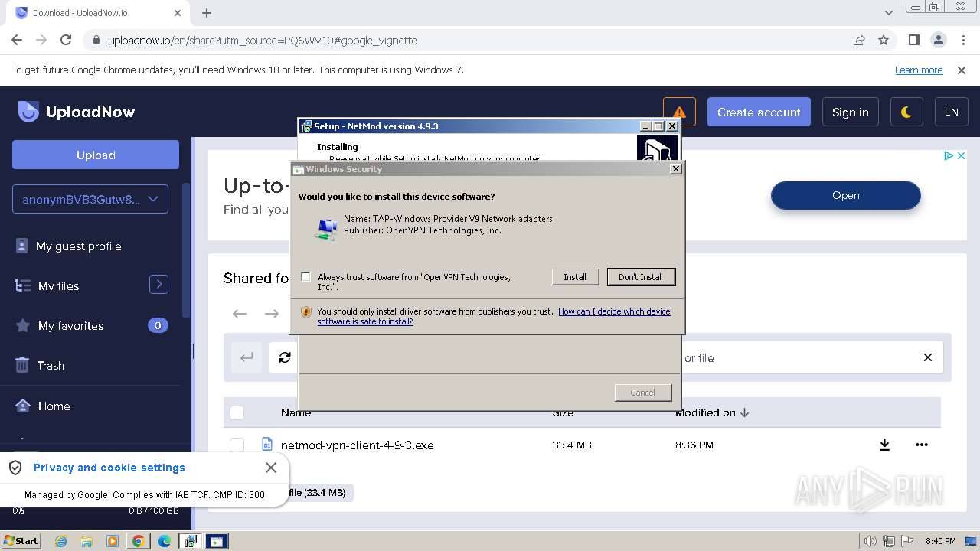Screen dimensions: 980x551
Task: Reload the page
Action: pyautogui.click(x=66, y=40)
